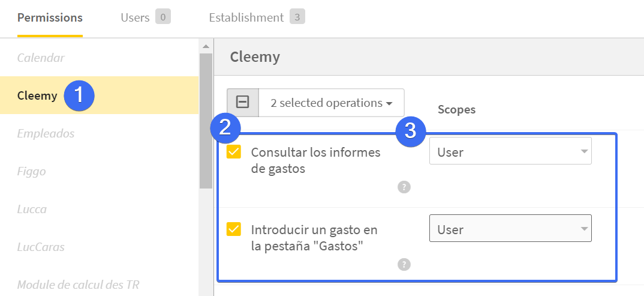This screenshot has width=644, height=296.
Task: Select Calendar in the sidebar
Action: tap(100, 58)
